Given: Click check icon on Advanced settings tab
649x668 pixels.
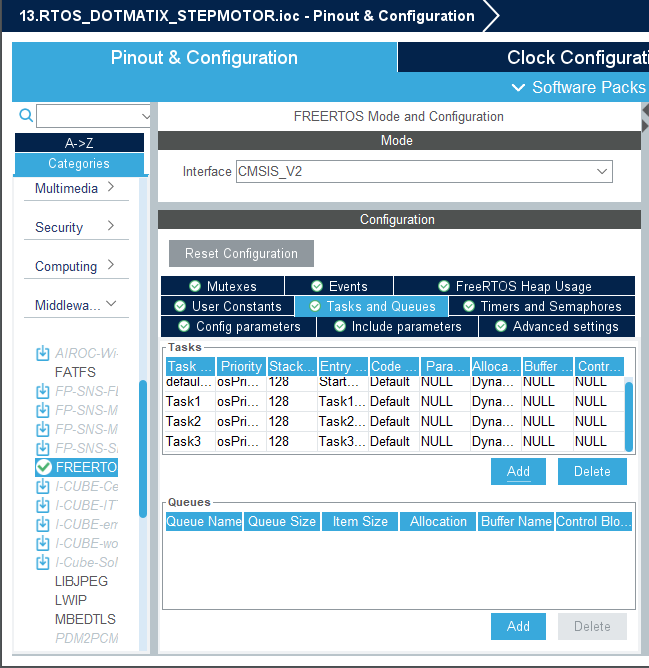Looking at the screenshot, I should pyautogui.click(x=501, y=326).
